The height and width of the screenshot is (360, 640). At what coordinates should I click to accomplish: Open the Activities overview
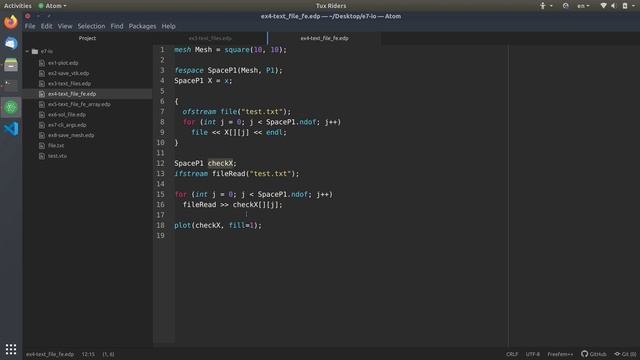pyautogui.click(x=18, y=6)
